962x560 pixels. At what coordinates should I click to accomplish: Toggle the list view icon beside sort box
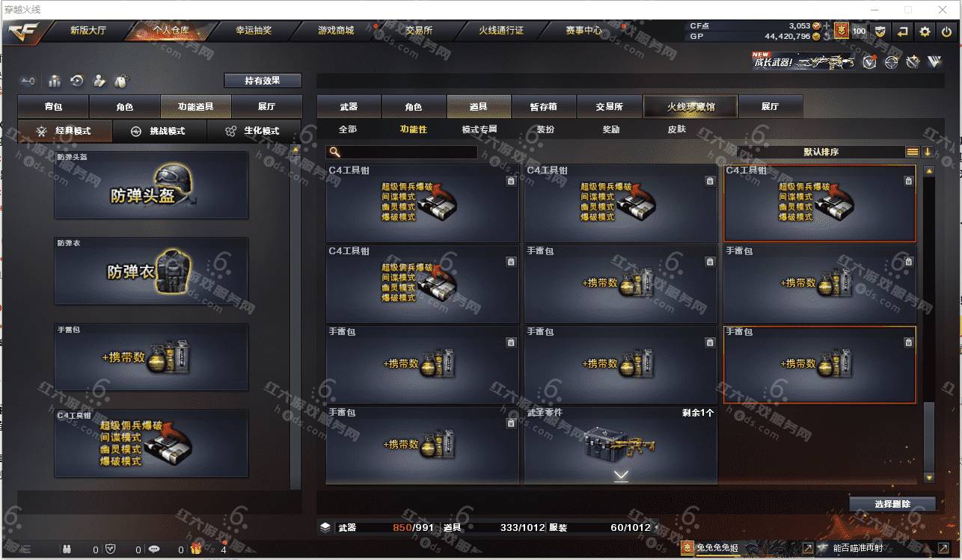pyautogui.click(x=913, y=152)
